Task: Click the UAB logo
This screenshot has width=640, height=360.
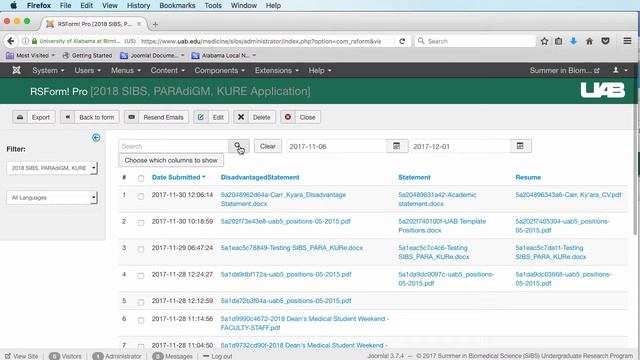Action: pos(603,90)
